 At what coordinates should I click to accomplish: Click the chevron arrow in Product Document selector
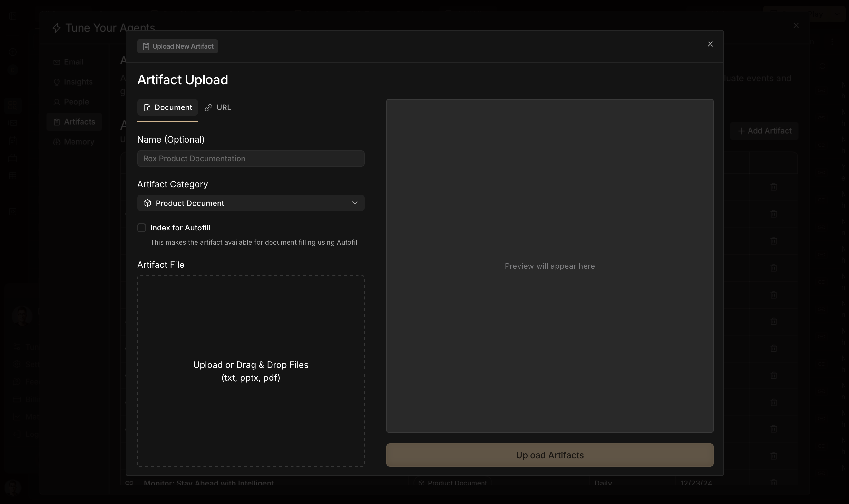[x=355, y=203]
